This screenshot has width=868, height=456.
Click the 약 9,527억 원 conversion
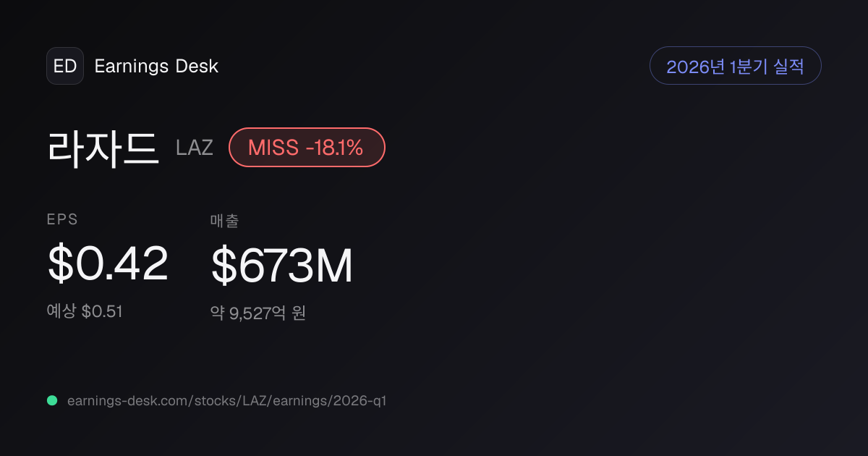click(258, 313)
